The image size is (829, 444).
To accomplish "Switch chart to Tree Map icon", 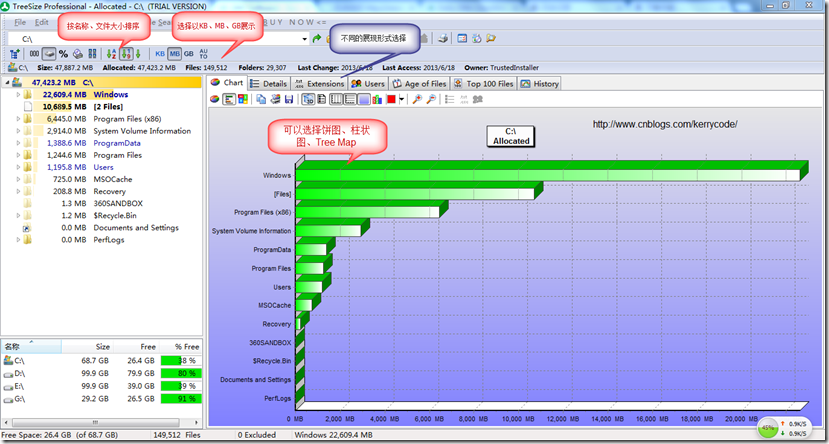I will 243,99.
